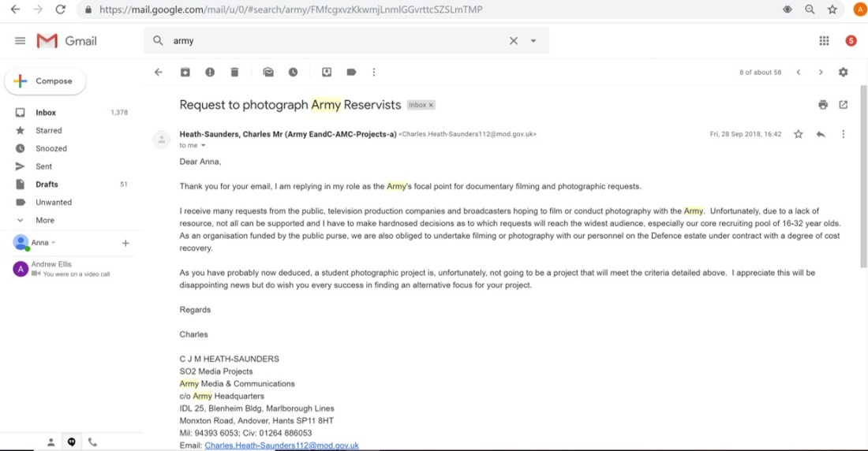The height and width of the screenshot is (451, 868).
Task: Toggle the main menu hamburger button
Action: 20,41
